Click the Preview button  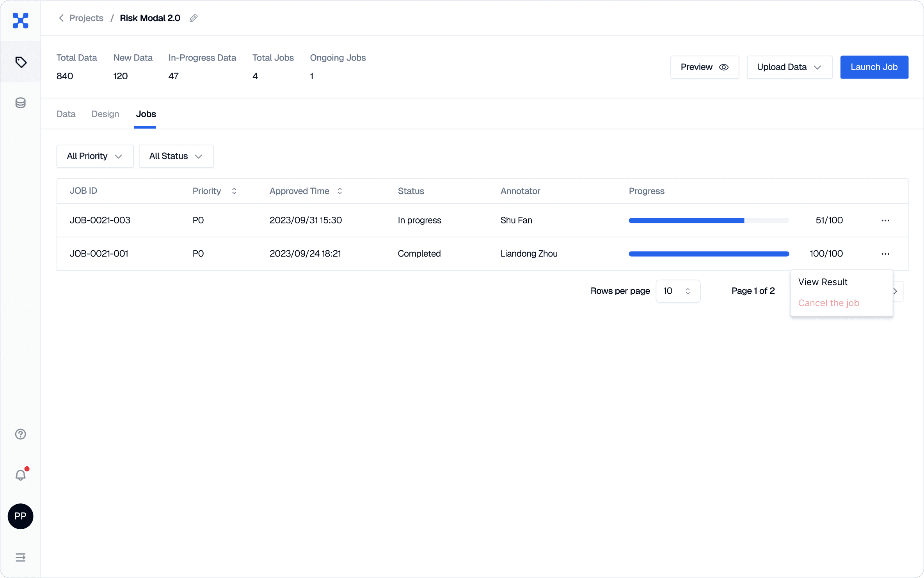[705, 67]
